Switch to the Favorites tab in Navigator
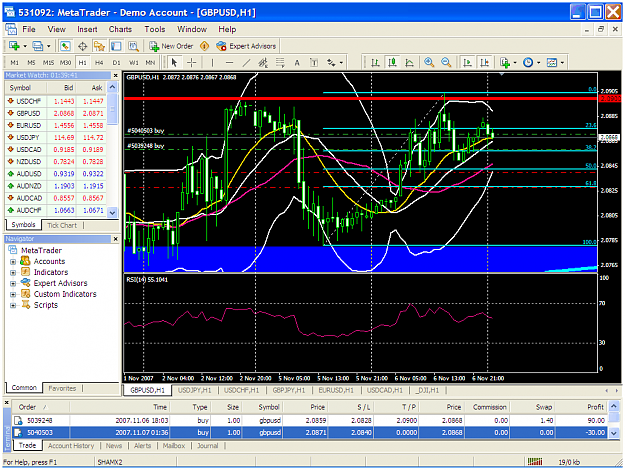625x470 pixels. (x=62, y=388)
